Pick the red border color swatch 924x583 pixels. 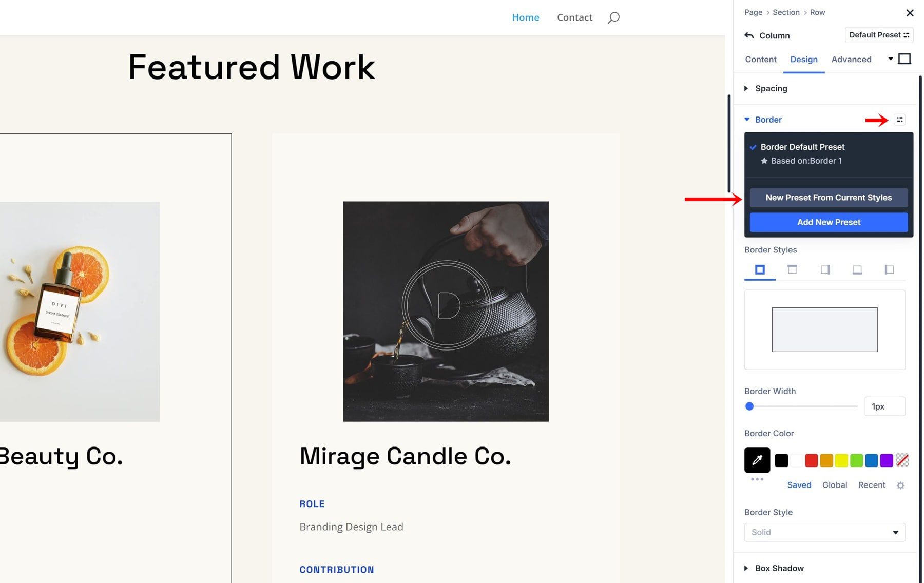coord(811,460)
